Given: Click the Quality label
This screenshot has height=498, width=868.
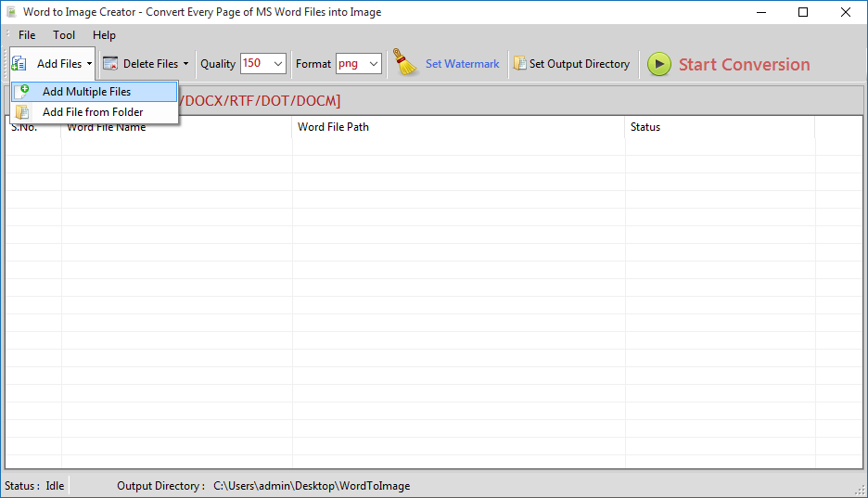Looking at the screenshot, I should click(x=218, y=64).
